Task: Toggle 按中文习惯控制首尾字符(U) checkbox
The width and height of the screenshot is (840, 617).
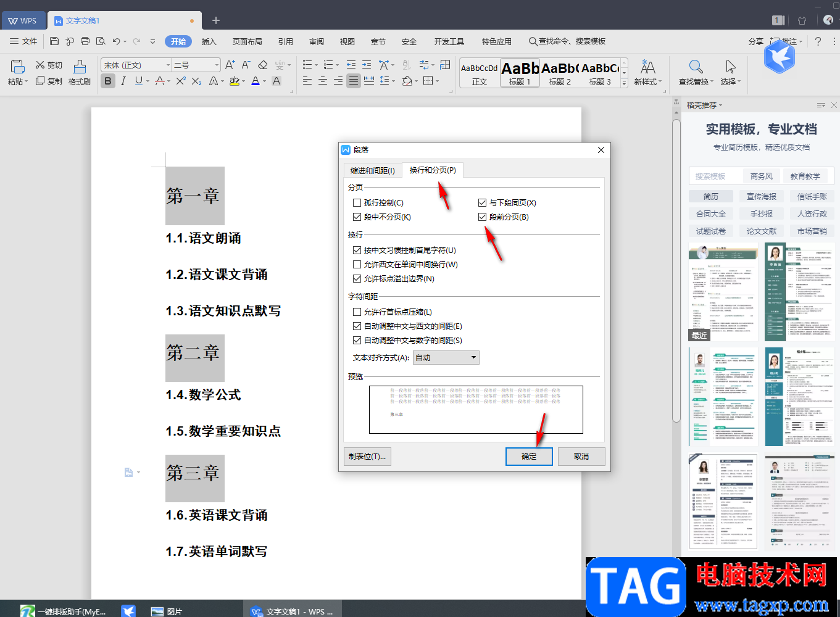Action: pyautogui.click(x=357, y=251)
